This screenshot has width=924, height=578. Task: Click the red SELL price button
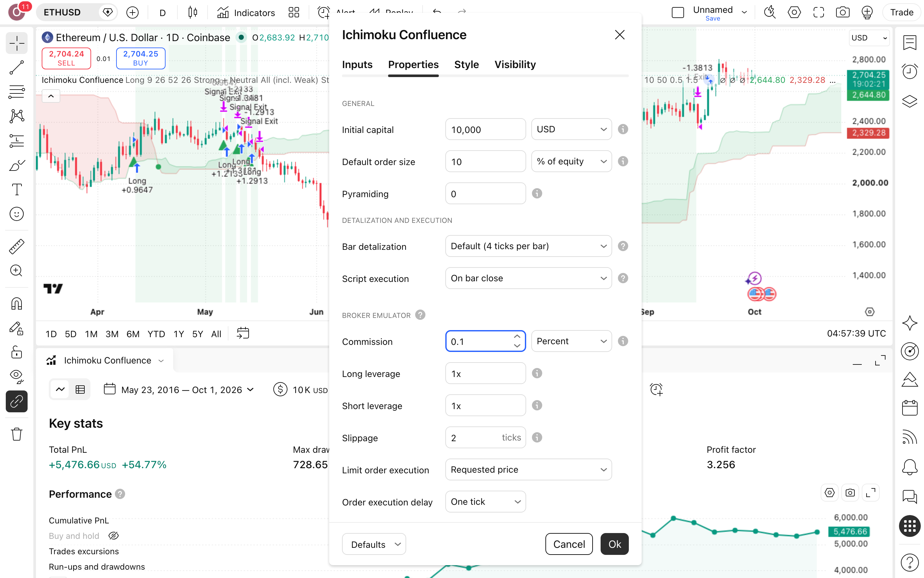pyautogui.click(x=66, y=58)
